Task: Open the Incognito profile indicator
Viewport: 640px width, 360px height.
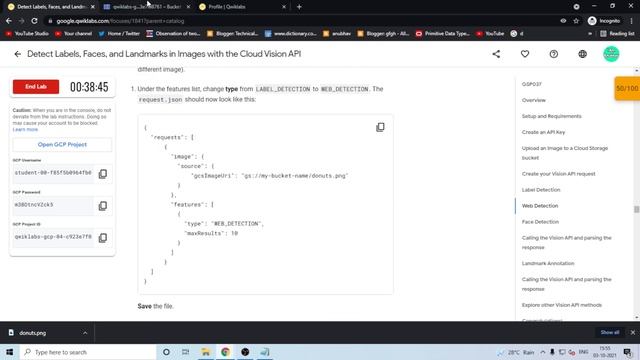Action: [604, 21]
